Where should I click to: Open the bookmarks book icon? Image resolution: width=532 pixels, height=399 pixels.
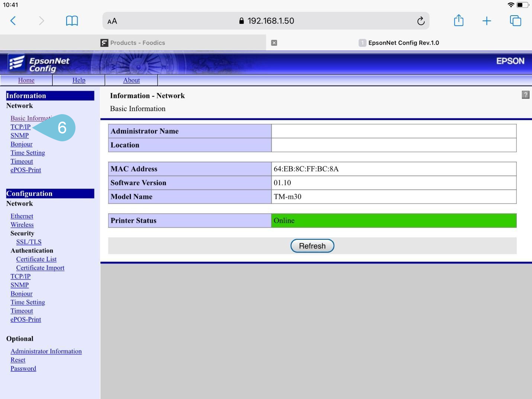click(x=72, y=21)
